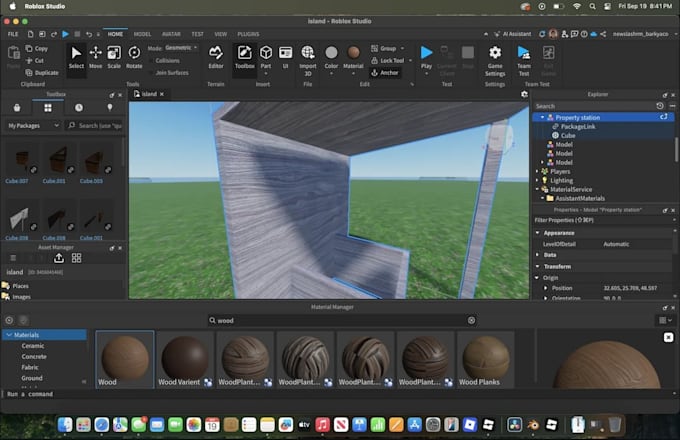The height and width of the screenshot is (440, 680).
Task: Expand the Players node in Explorer
Action: click(537, 171)
